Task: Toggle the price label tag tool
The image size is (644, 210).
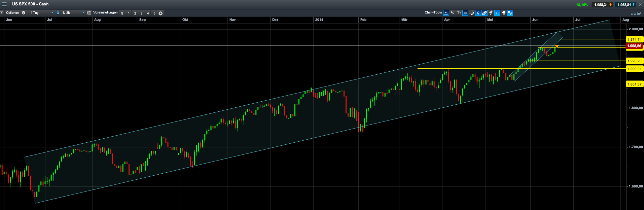Action: [x=497, y=13]
